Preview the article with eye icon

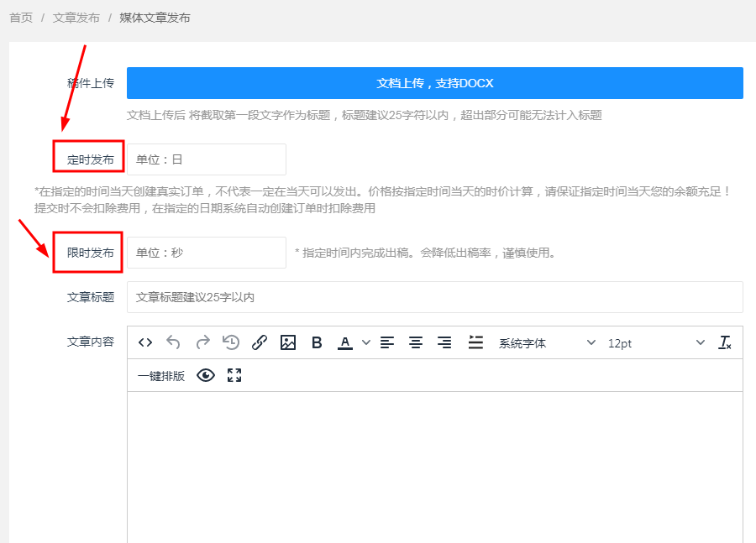pos(206,375)
